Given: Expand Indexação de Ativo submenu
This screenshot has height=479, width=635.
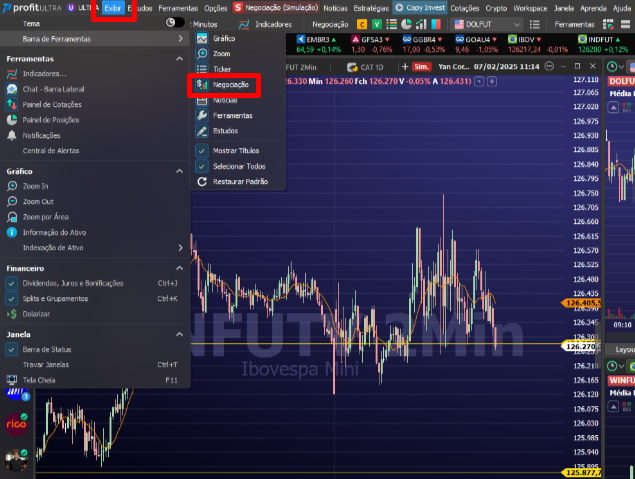Looking at the screenshot, I should (x=95, y=248).
